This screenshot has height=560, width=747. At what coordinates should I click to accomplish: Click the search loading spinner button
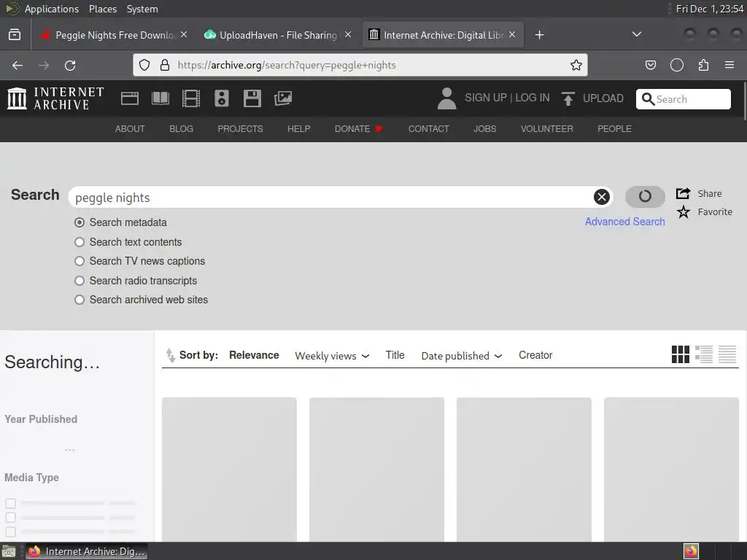645,197
